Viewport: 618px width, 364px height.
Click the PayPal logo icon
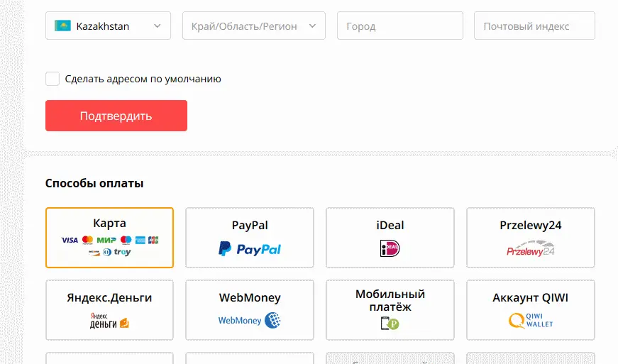[250, 249]
